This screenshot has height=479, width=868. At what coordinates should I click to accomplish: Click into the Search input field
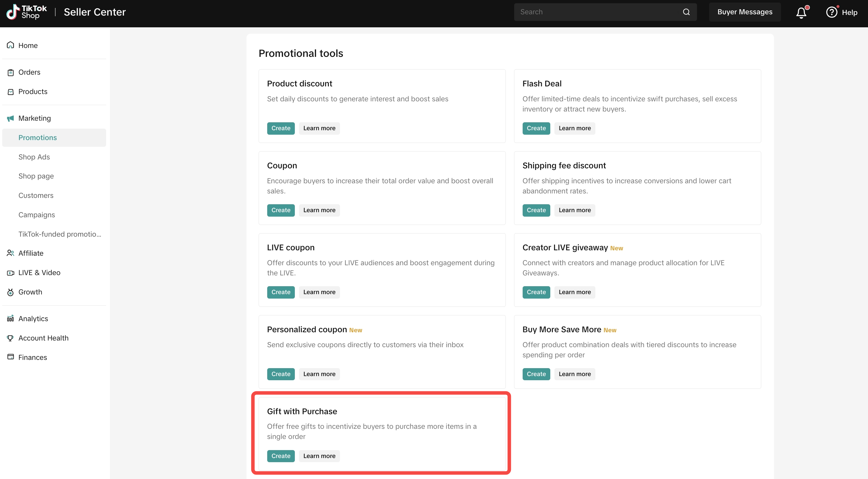[x=596, y=12]
